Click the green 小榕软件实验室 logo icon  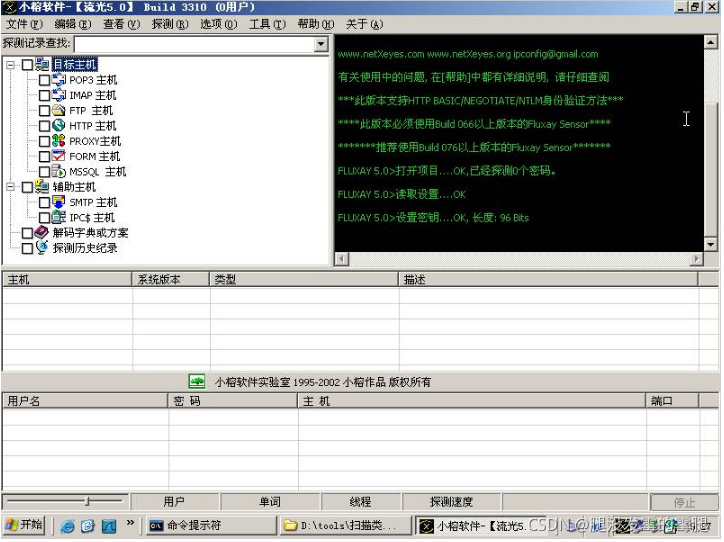coord(197,382)
